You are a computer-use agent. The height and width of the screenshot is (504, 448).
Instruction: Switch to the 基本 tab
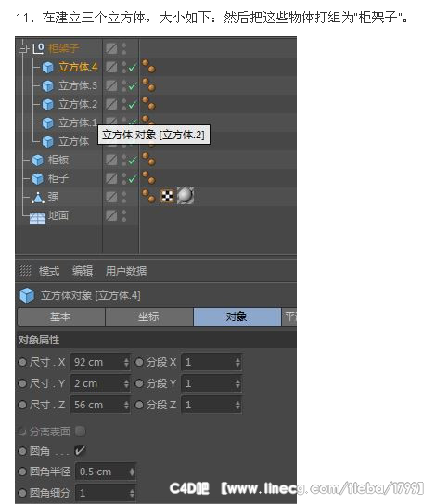pyautogui.click(x=61, y=317)
